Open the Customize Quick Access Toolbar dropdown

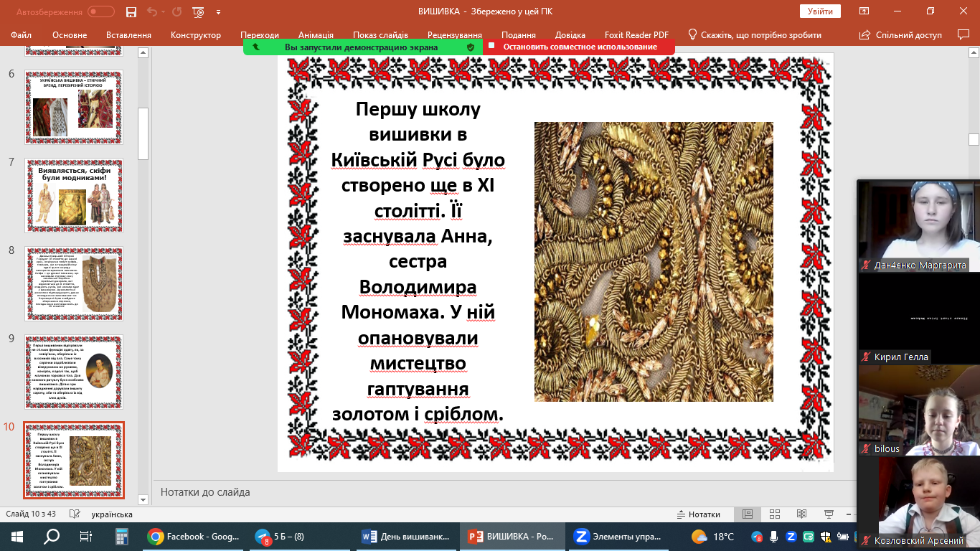click(x=219, y=12)
